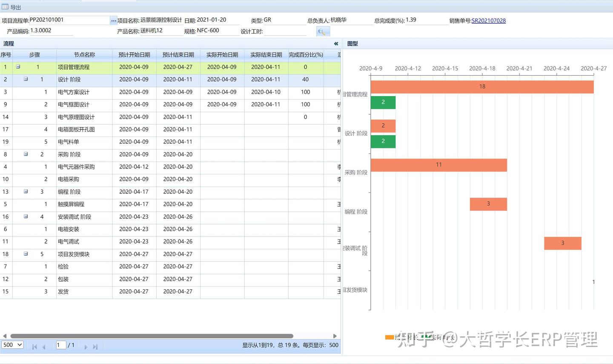Select the 电气方案设计 row
This screenshot has height=364, width=613.
click(x=170, y=92)
